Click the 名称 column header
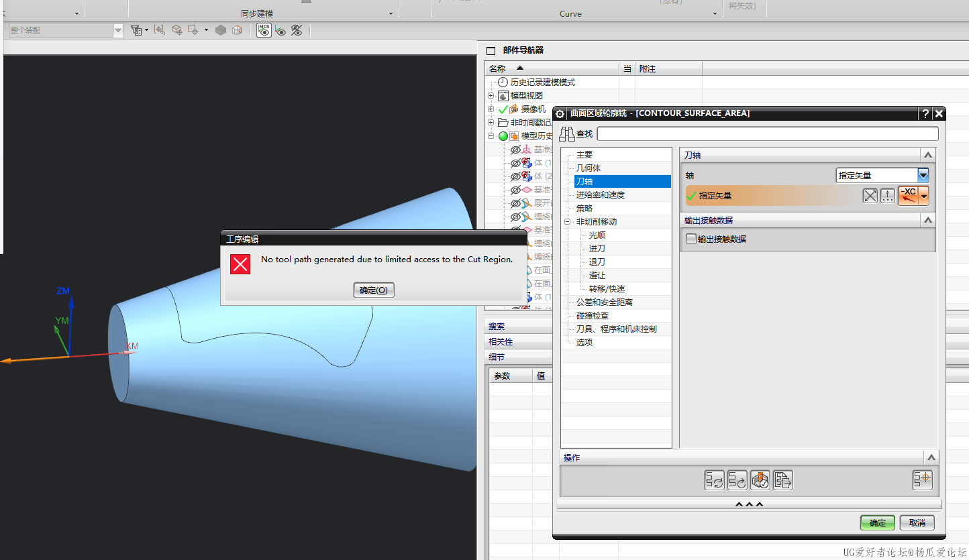Image resolution: width=969 pixels, height=560 pixels. point(551,68)
